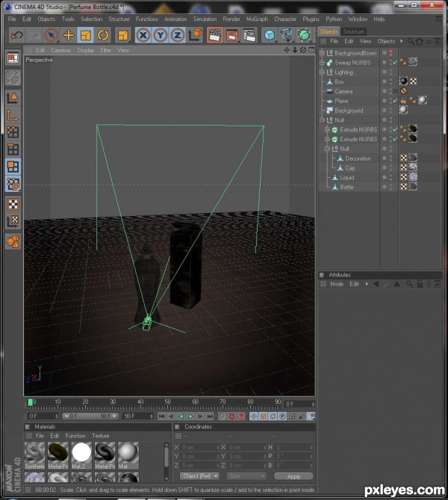
Task: Click the Apply button
Action: pos(293,476)
